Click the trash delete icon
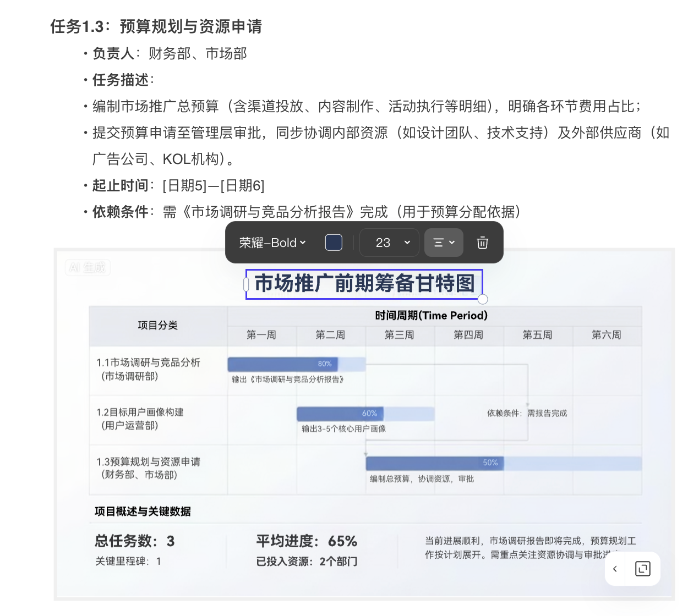The image size is (688, 616). (x=482, y=243)
